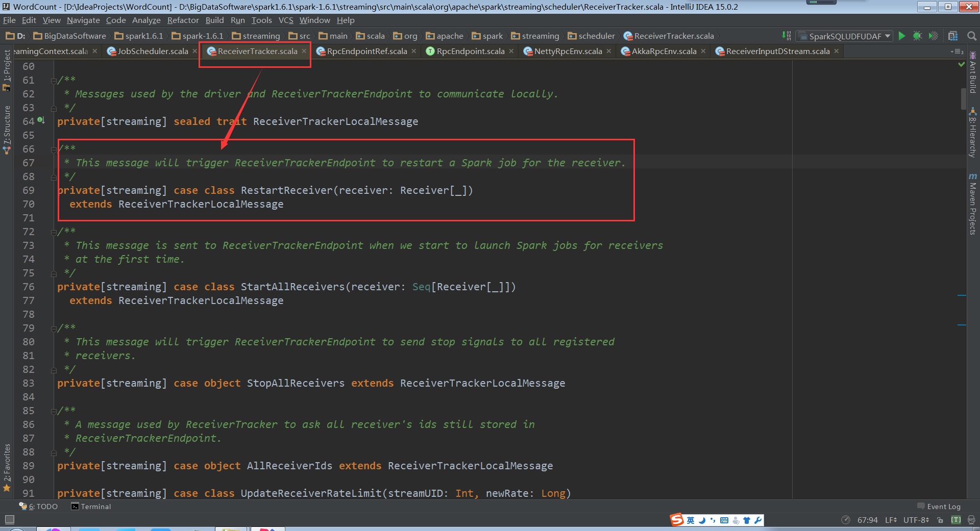The image size is (980, 531).
Task: Show hidden editor tabs list dropdown
Action: (x=957, y=52)
